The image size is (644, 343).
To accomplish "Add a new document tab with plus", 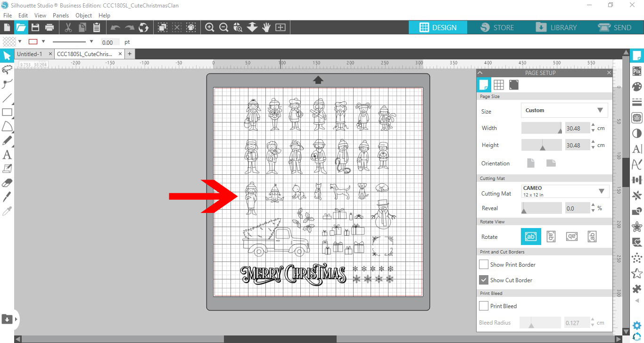I will click(130, 54).
